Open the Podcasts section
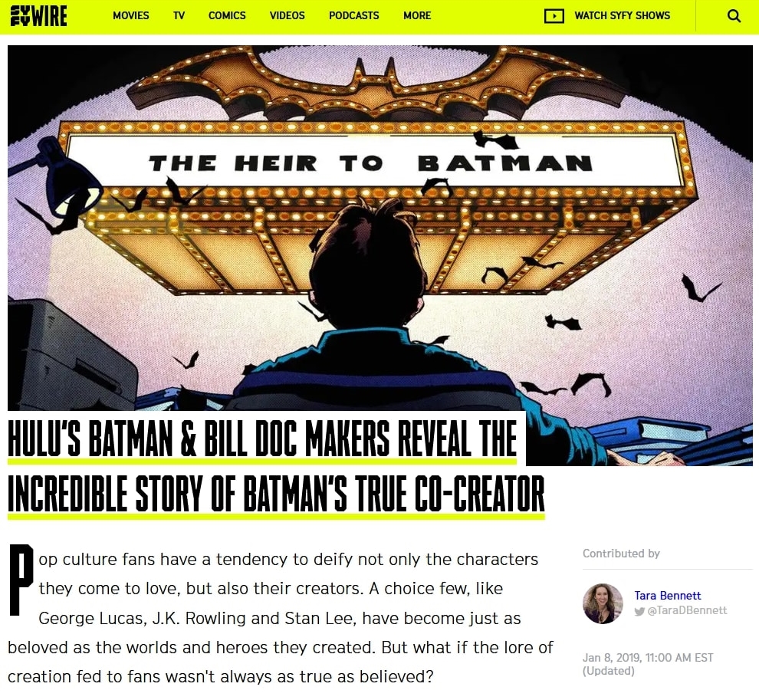 pos(354,15)
